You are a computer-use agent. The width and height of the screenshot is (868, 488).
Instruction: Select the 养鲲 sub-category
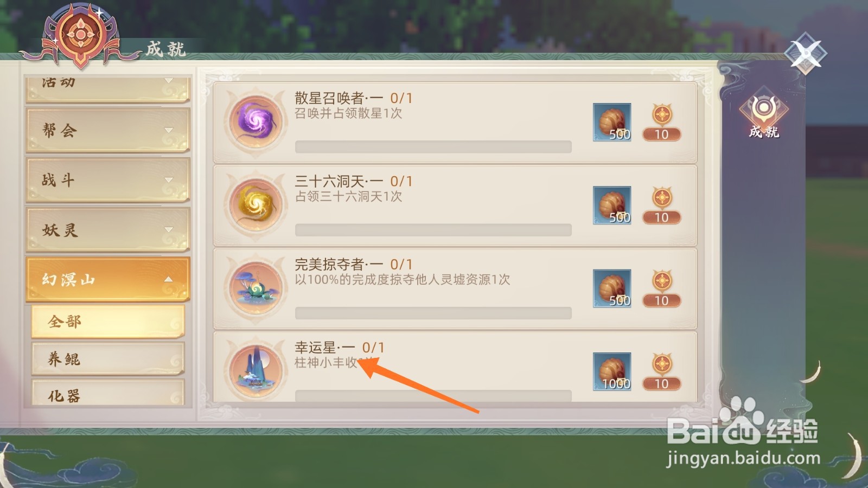tap(108, 358)
